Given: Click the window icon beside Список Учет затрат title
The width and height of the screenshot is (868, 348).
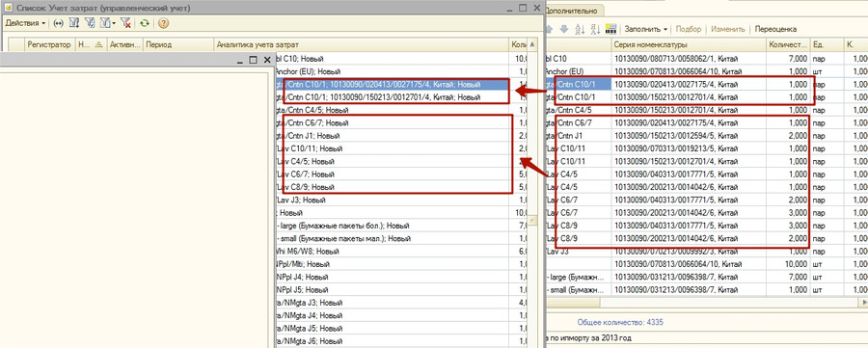Looking at the screenshot, I should (x=9, y=9).
